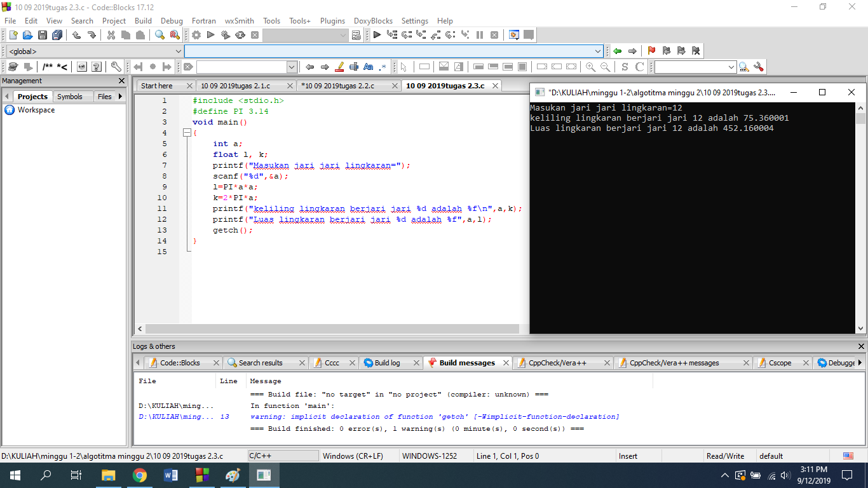Open the <global> scope dropdown
The height and width of the screenshot is (488, 868).
(178, 51)
